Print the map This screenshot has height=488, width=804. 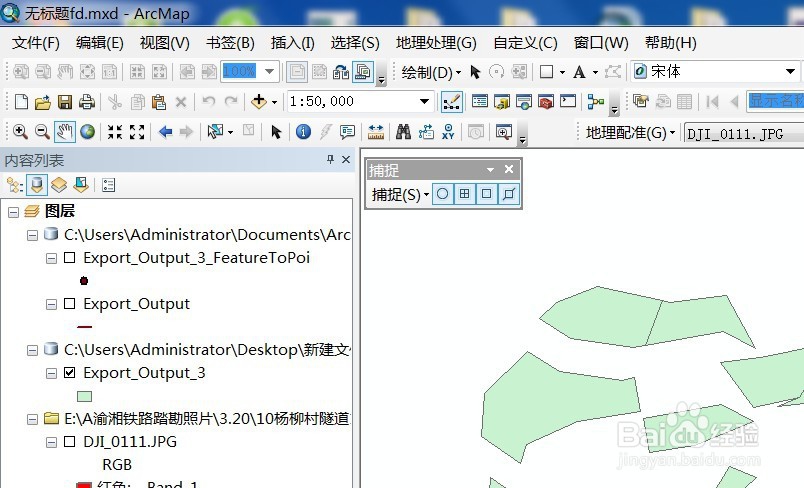[87, 102]
